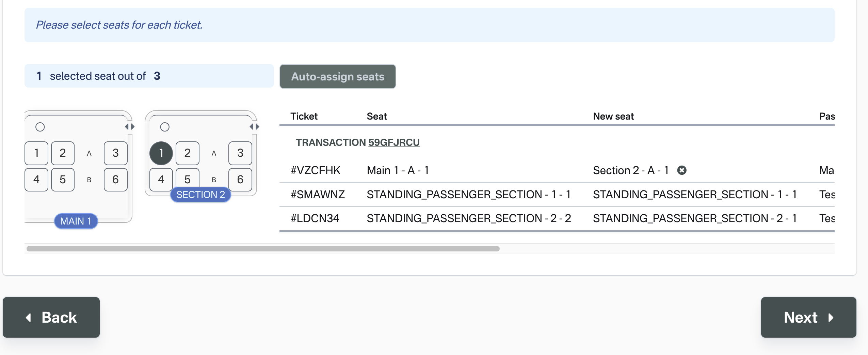Click ticket row #SMAWNZ
Screen dimensions: 868x355
pos(317,195)
